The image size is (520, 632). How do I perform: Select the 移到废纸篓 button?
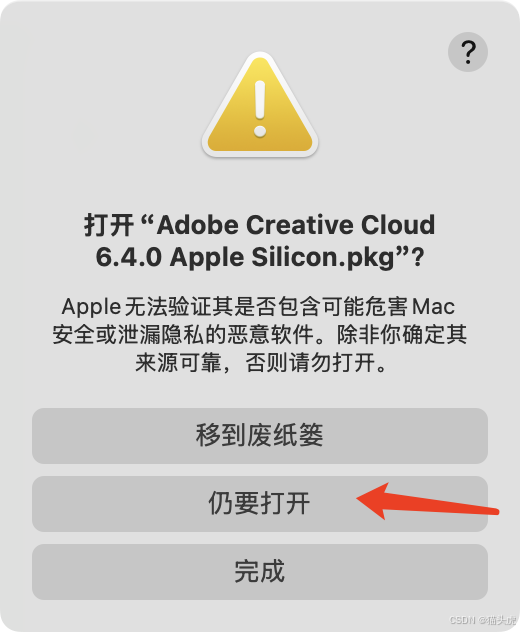(260, 436)
